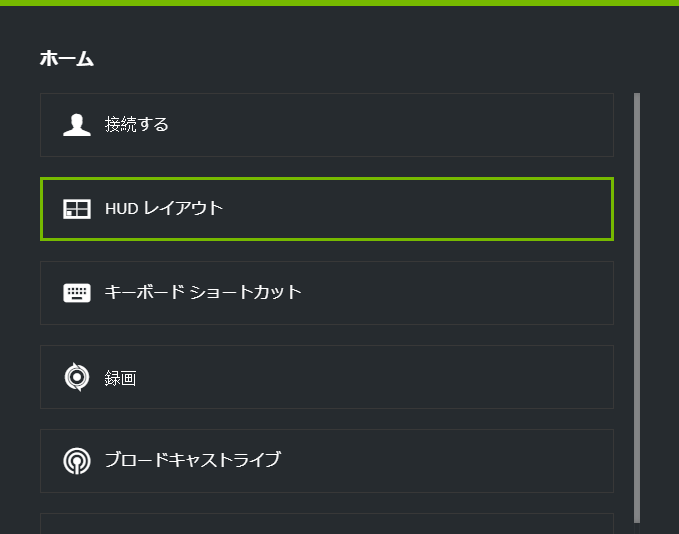Screen dimensions: 679x534
Task: Select the HUD レイアウト text label
Action: coord(164,209)
